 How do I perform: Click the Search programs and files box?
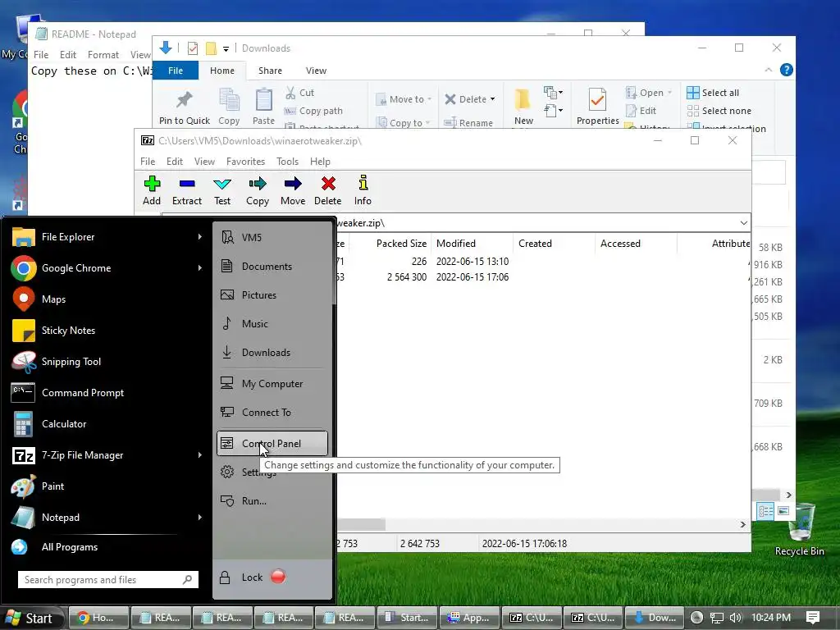tap(107, 580)
